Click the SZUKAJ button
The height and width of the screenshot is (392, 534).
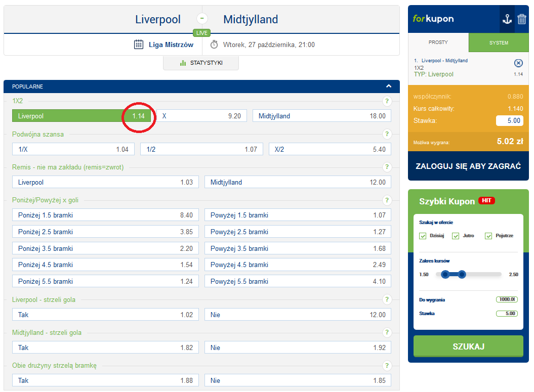(x=468, y=346)
